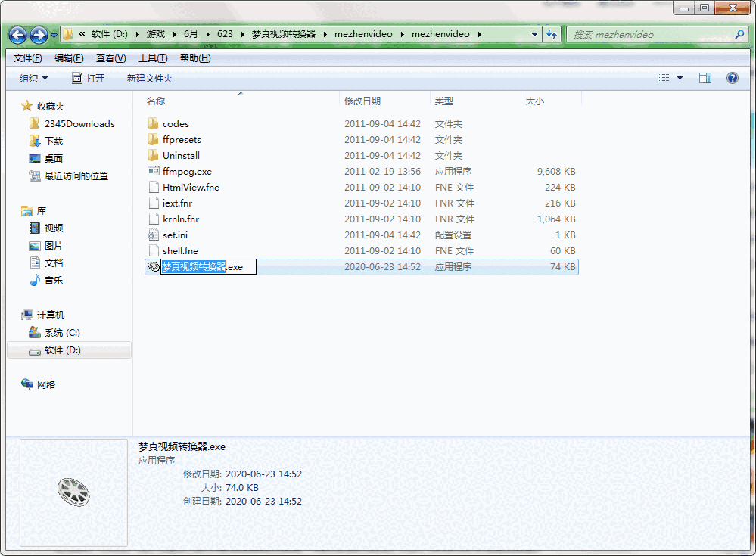Click 6月 in the address breadcrumb
756x556 pixels.
click(191, 34)
